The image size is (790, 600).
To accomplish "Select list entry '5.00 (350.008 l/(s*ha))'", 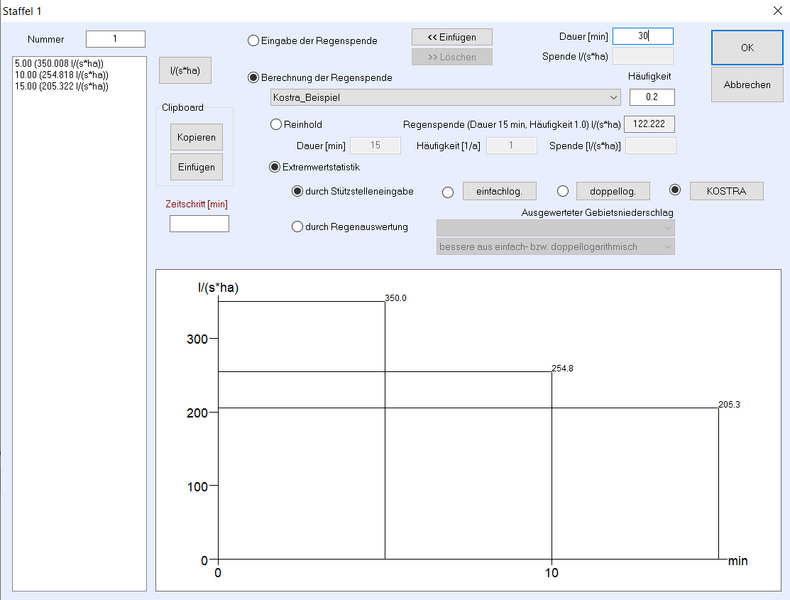I will 59,63.
